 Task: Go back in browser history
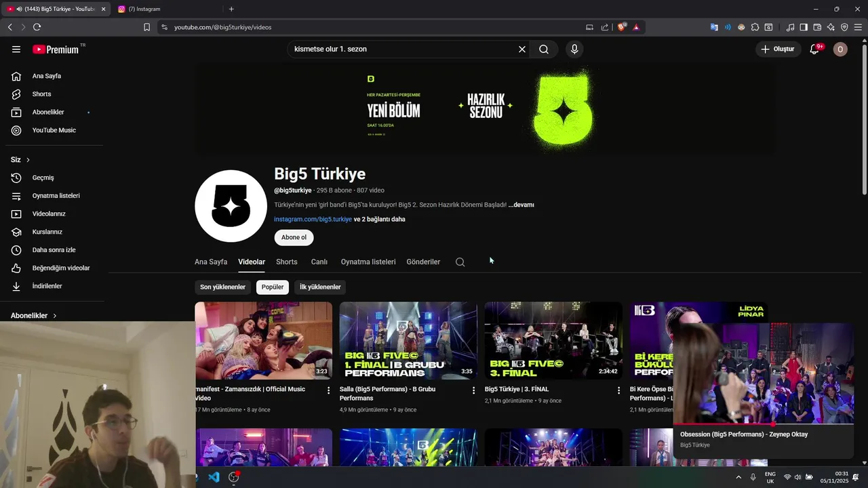(x=9, y=27)
